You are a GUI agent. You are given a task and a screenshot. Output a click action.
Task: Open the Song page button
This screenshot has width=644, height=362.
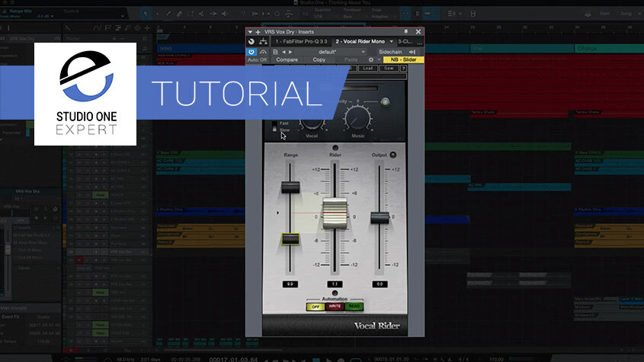[x=626, y=14]
